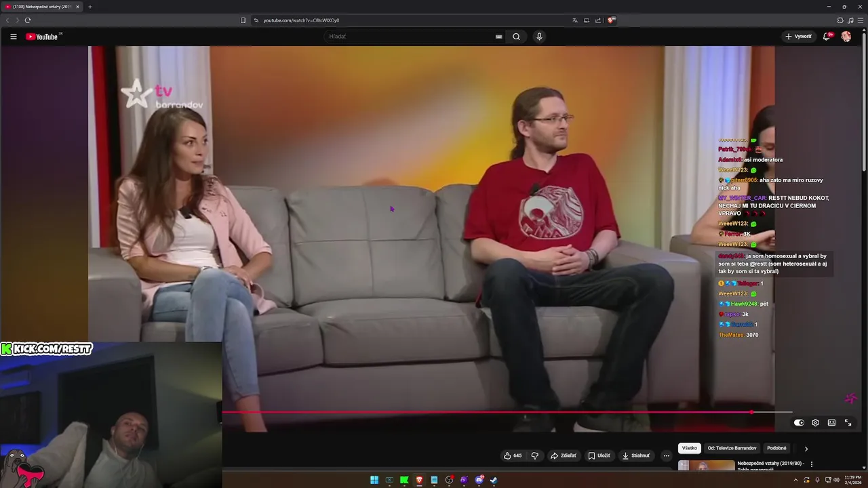Open the Brave Shields lion icon

tap(611, 20)
